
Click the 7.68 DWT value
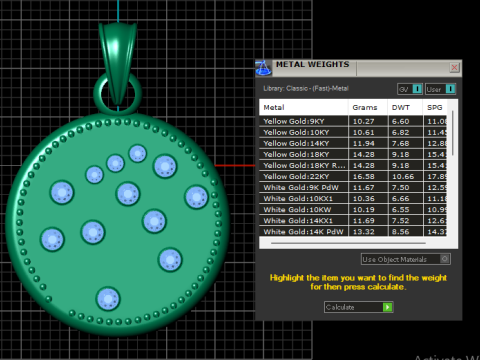(400, 143)
